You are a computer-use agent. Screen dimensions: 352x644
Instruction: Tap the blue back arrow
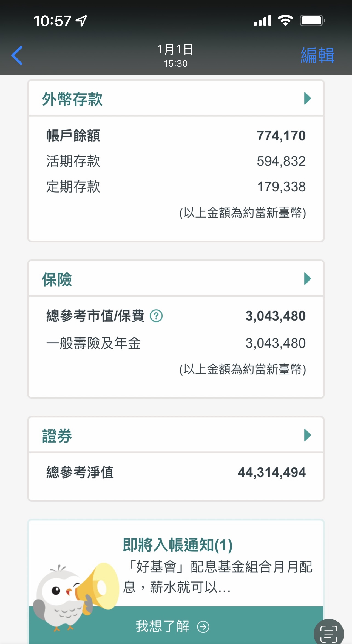pos(17,56)
